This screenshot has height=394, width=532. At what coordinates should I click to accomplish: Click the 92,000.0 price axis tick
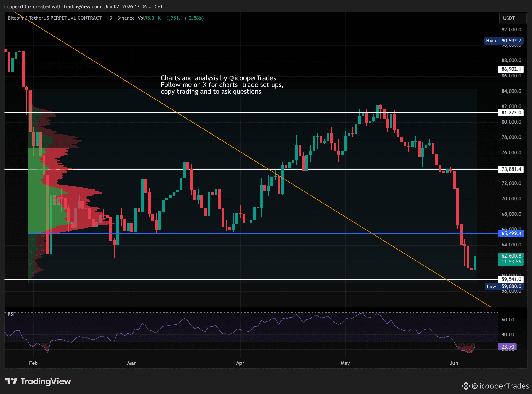(x=511, y=30)
